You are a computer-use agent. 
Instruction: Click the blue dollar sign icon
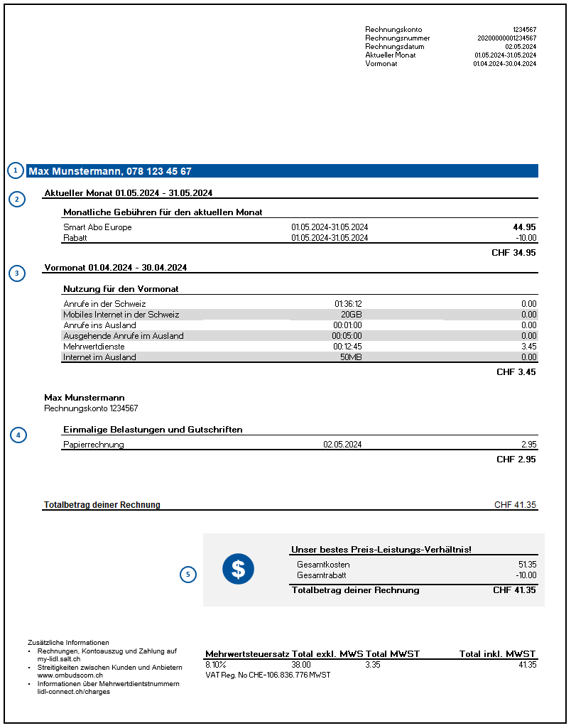[x=238, y=569]
